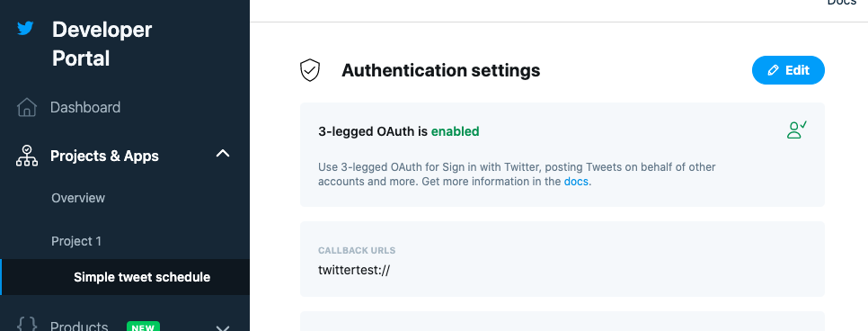This screenshot has height=331, width=868.
Task: Open Project 1 in the sidebar
Action: pos(76,241)
